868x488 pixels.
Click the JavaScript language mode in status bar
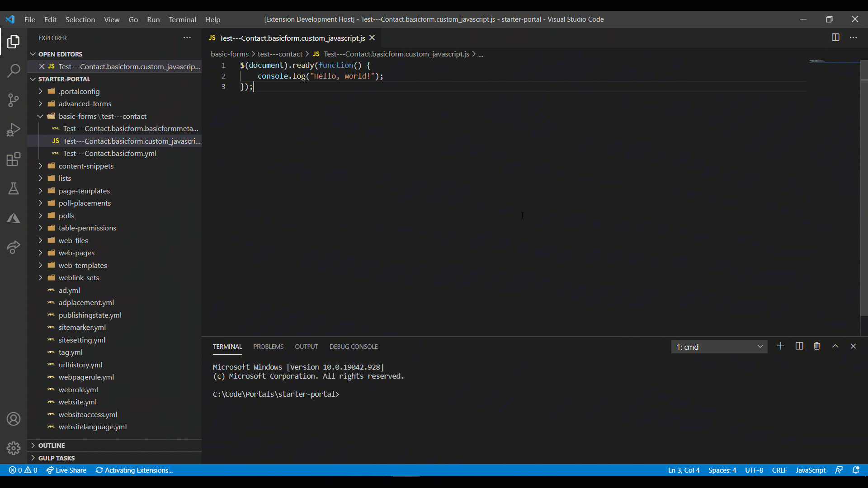(x=810, y=470)
